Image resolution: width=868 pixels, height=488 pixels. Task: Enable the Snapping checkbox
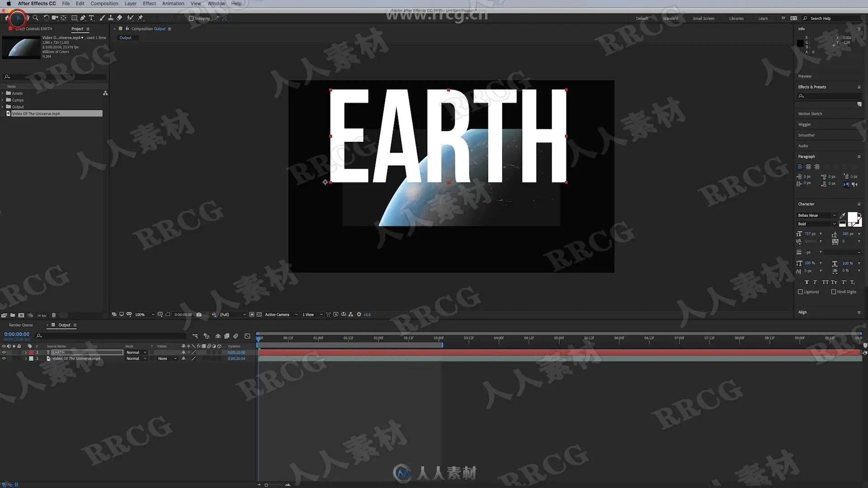click(x=191, y=19)
